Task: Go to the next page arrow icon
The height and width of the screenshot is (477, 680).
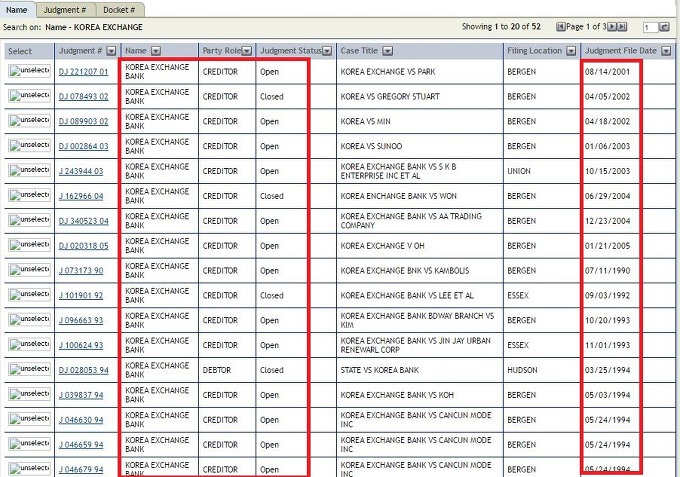Action: [x=611, y=27]
